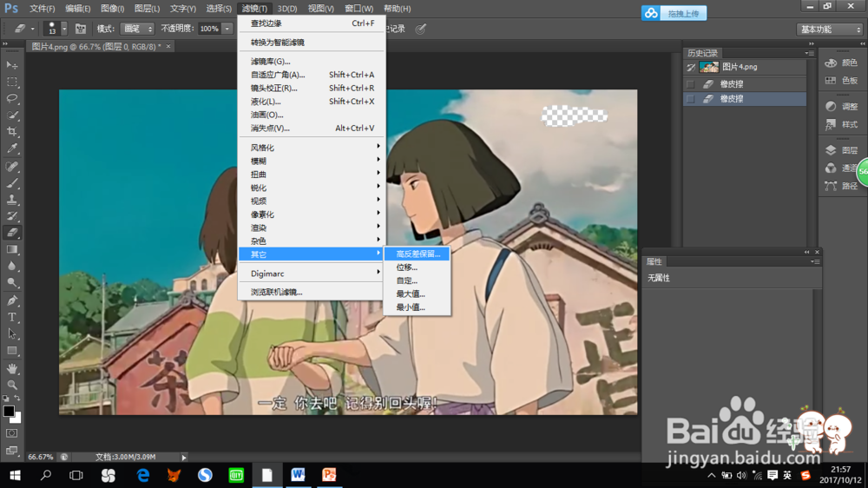
Task: Set history brush source for second 橡皮擦 state
Action: (690, 99)
